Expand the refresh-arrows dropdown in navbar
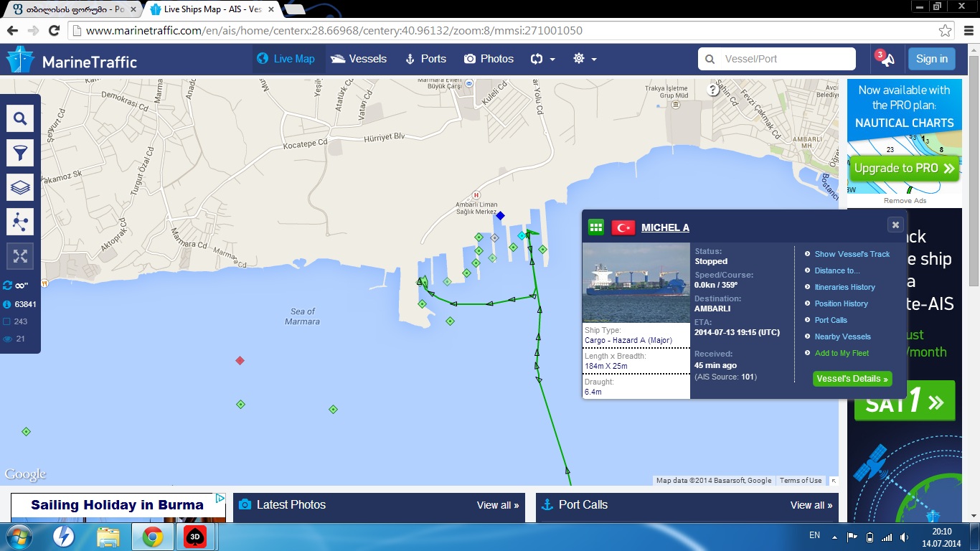 pos(543,59)
